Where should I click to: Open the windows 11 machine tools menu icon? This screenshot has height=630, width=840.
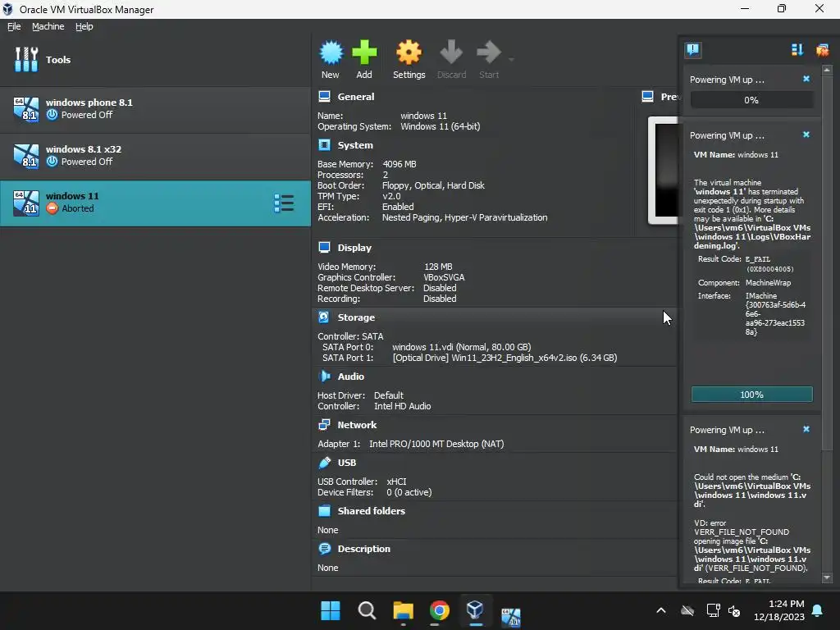click(283, 203)
